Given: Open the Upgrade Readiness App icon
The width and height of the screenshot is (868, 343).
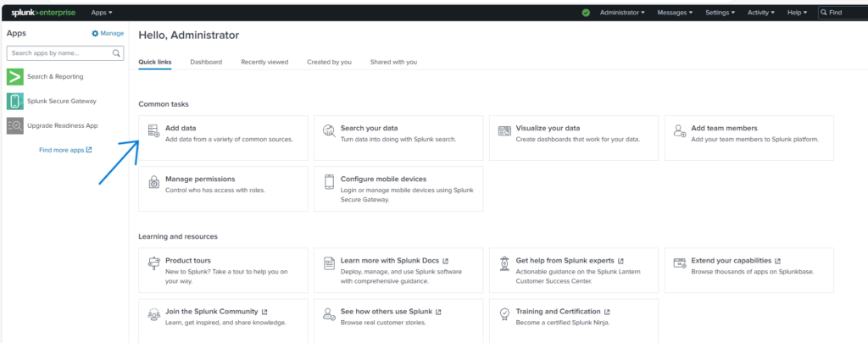Looking at the screenshot, I should [x=14, y=125].
